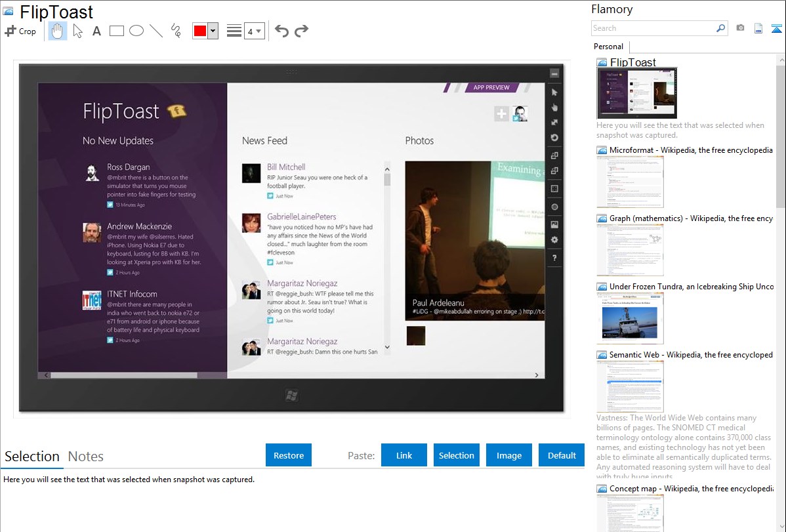Open the Under Frozen Tundra snapshot thumbnail
Screen dimensions: 786x532
pos(630,318)
